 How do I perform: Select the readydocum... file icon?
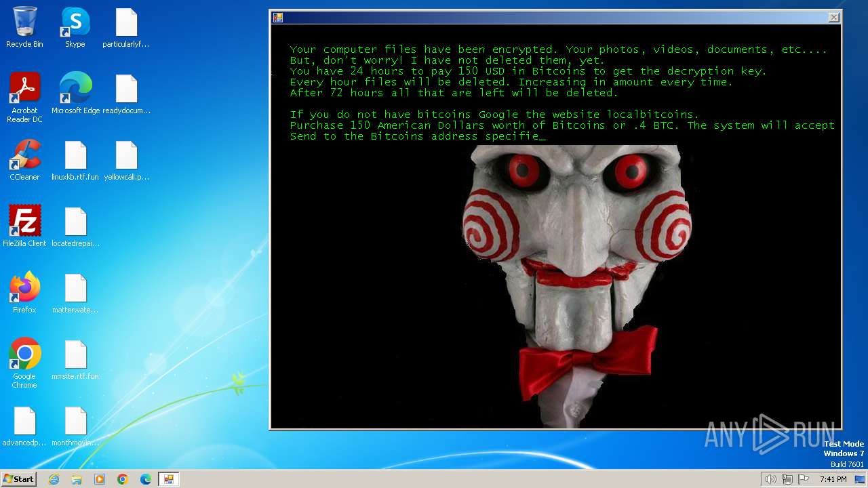(126, 94)
